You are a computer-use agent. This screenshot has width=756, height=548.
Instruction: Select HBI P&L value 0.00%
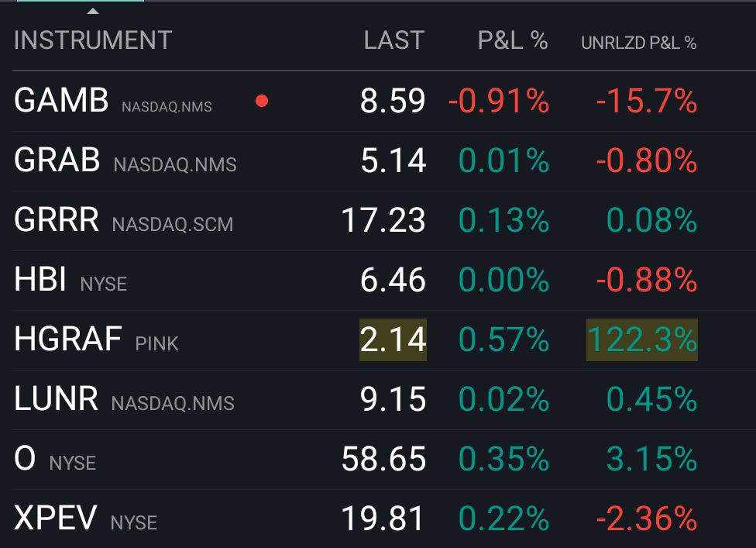pyautogui.click(x=503, y=281)
